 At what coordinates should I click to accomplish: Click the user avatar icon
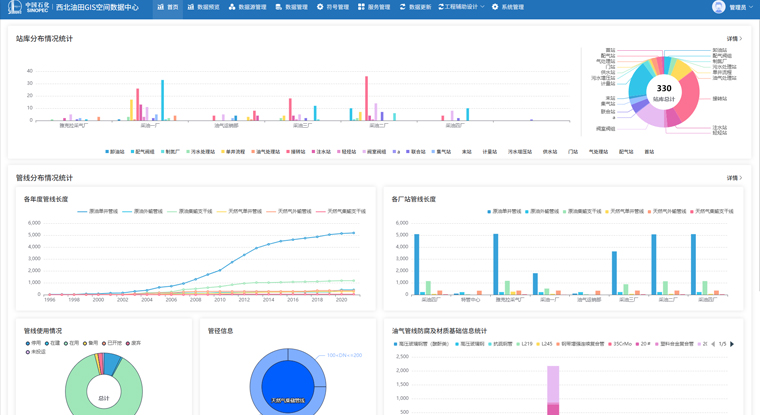(x=718, y=7)
